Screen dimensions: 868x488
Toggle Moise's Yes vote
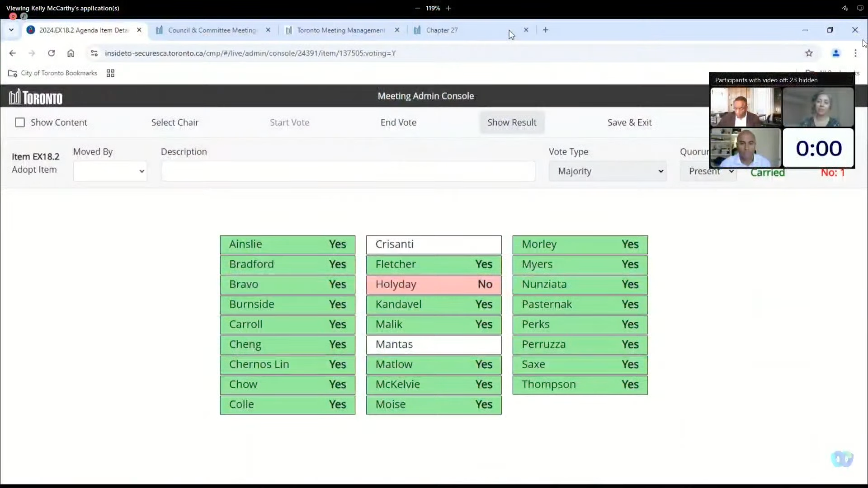coord(434,405)
